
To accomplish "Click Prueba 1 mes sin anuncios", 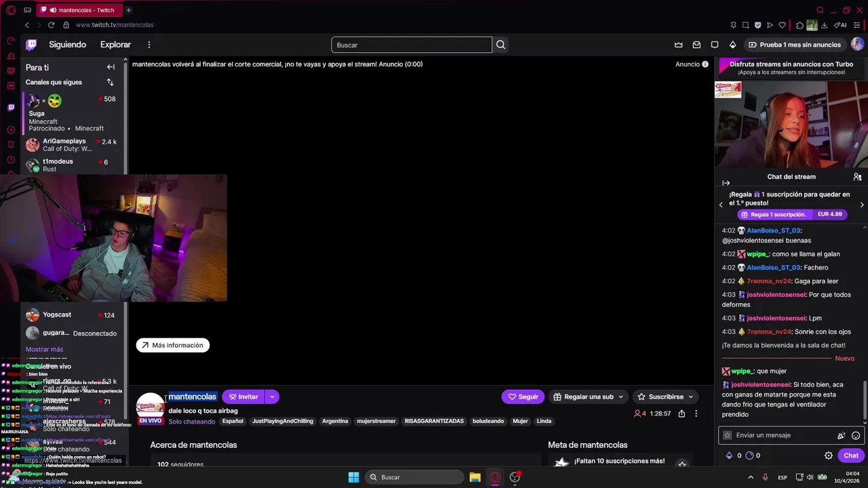I will click(795, 45).
